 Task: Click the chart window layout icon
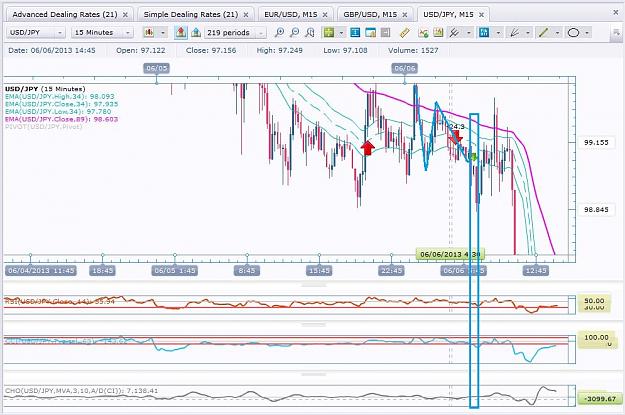tap(370, 33)
